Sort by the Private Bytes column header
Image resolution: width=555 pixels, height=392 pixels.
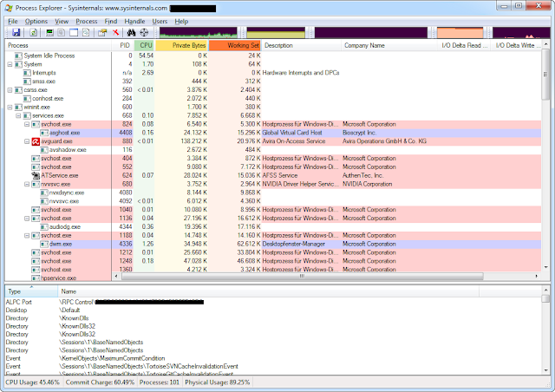[182, 45]
